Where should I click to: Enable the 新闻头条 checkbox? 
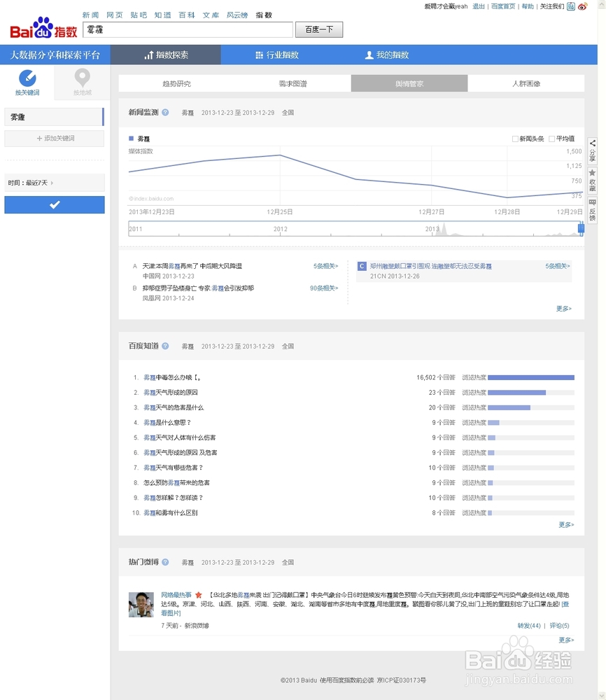(x=515, y=139)
